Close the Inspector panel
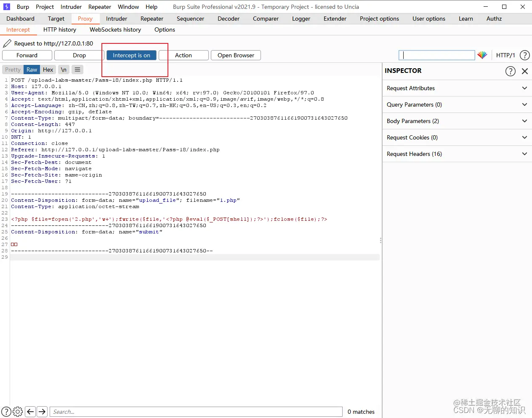This screenshot has height=418, width=532. point(525,71)
